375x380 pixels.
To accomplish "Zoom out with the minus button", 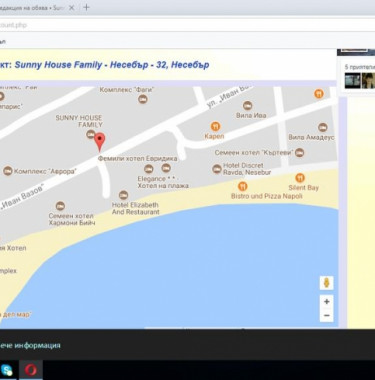I will click(327, 315).
